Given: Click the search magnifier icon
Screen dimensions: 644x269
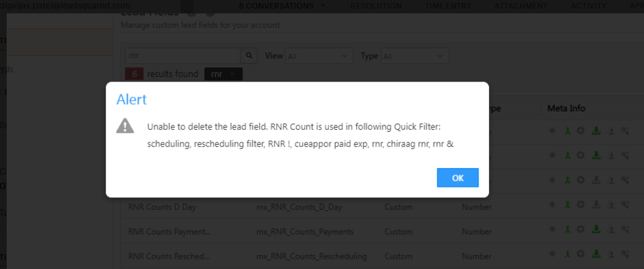Looking at the screenshot, I should coord(249,55).
